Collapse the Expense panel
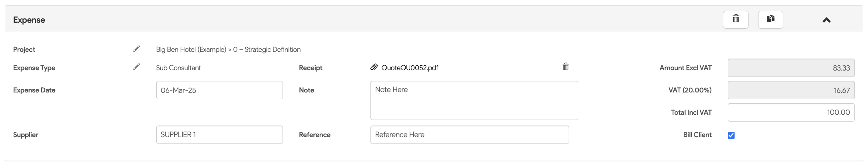868x165 pixels. (826, 20)
